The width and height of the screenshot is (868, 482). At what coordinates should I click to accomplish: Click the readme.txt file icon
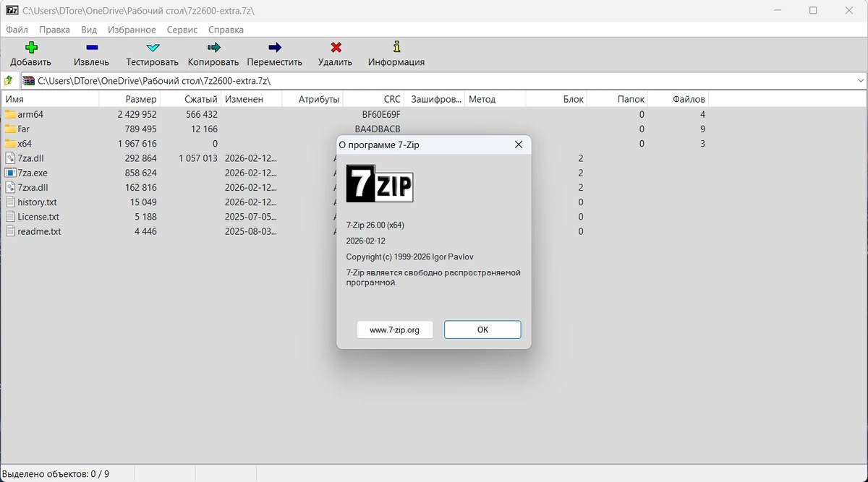click(10, 231)
